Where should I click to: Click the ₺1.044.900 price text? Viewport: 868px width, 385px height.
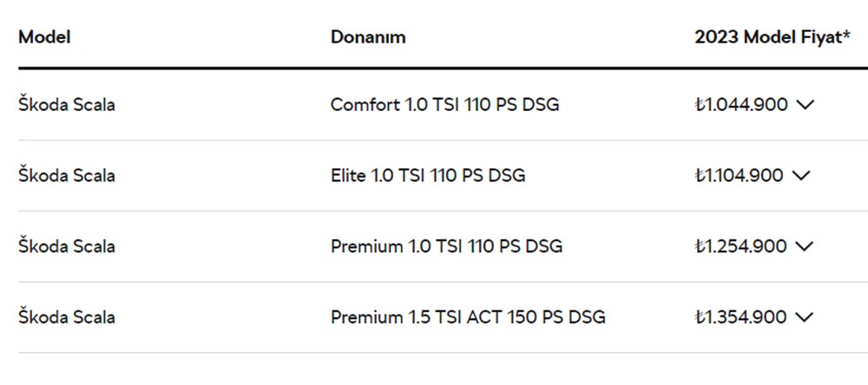click(x=741, y=105)
